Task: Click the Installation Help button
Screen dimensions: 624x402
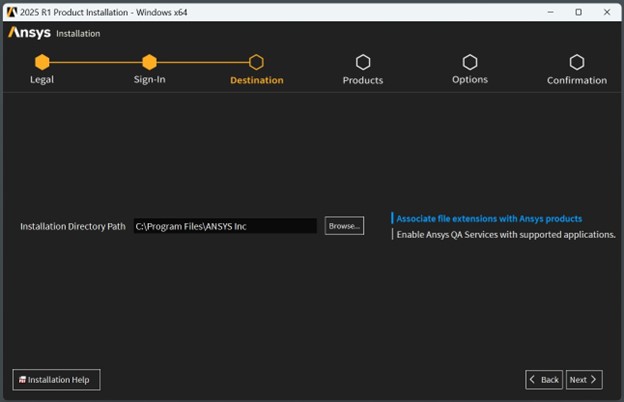Action: 56,380
